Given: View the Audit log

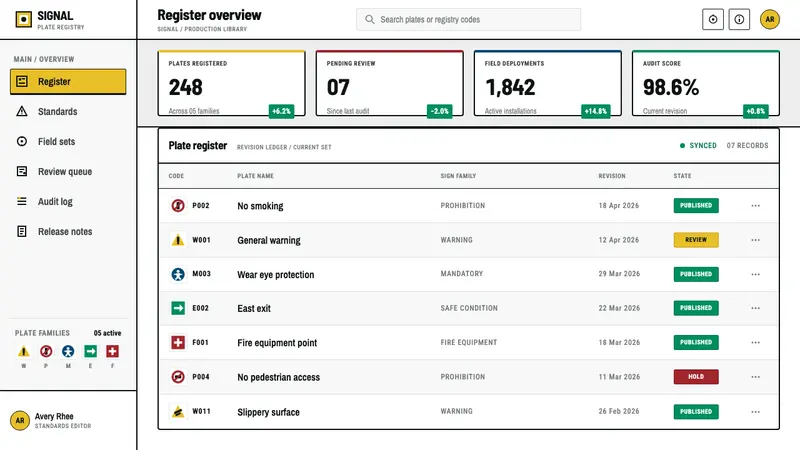Looking at the screenshot, I should (68, 202).
